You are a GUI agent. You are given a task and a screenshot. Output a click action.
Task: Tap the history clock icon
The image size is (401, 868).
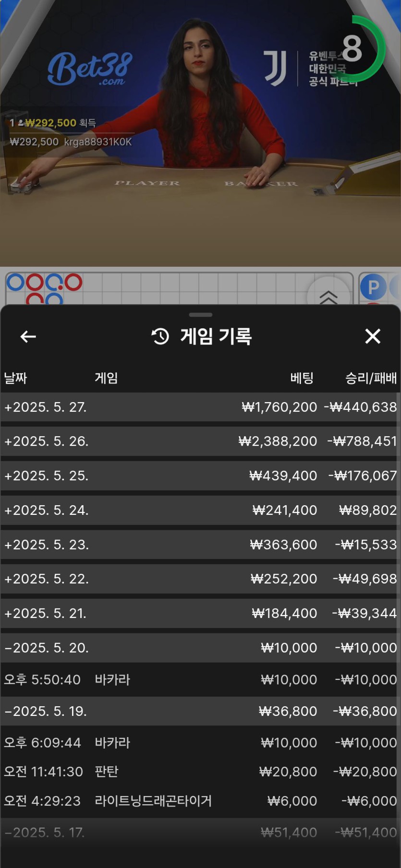click(160, 336)
